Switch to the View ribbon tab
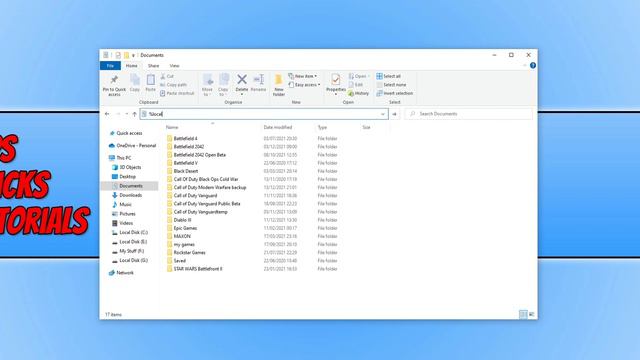The image size is (640, 360). point(174,66)
